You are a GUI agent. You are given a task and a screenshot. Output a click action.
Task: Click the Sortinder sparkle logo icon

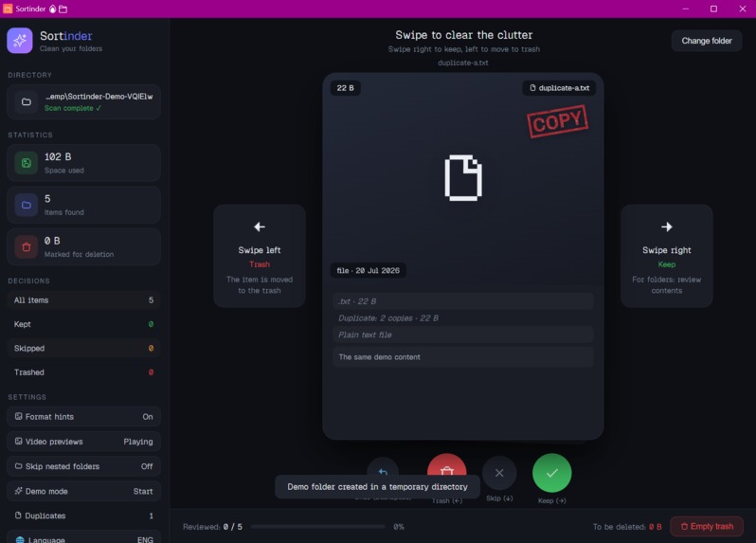point(20,41)
